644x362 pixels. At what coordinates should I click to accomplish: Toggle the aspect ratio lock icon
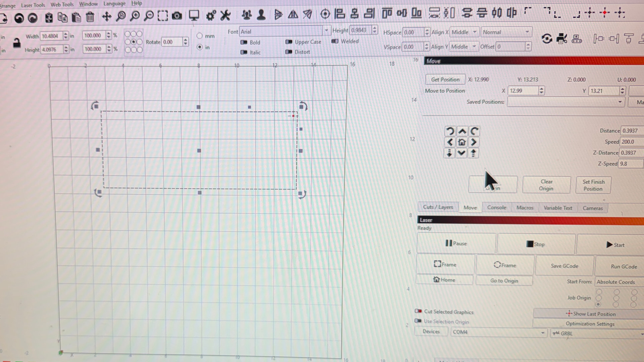pyautogui.click(x=16, y=43)
